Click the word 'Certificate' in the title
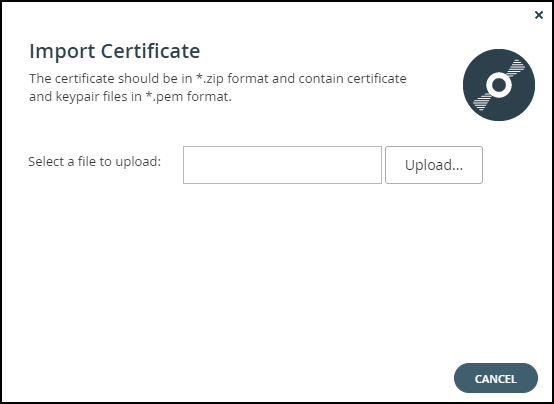Image resolution: width=554 pixels, height=404 pixels. tap(151, 51)
